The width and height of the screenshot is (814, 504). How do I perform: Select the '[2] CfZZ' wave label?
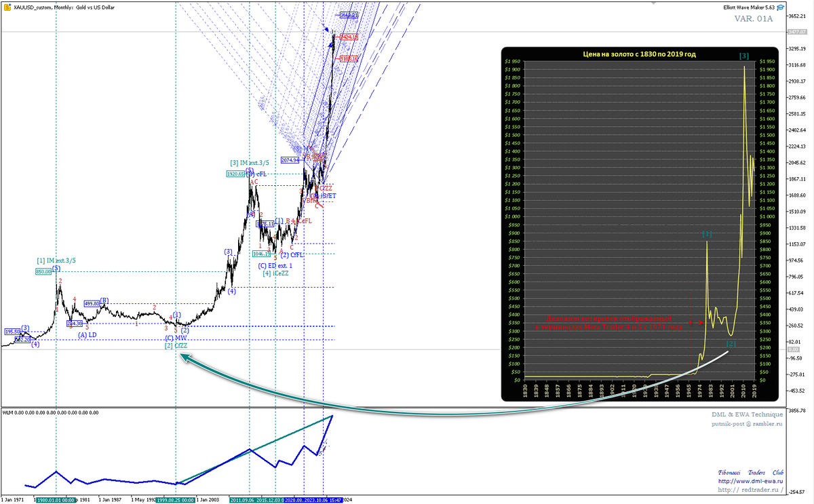tap(175, 345)
